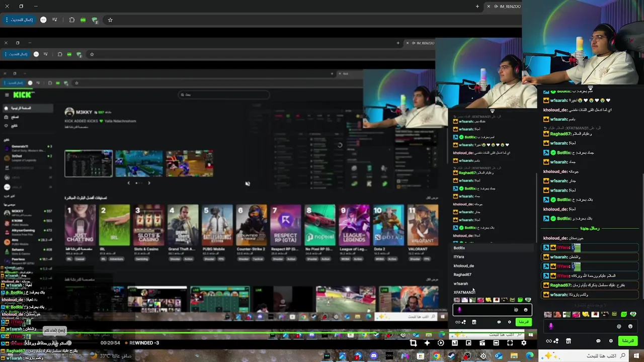Open Browse item in Kick sidebar
The width and height of the screenshot is (644, 362).
click(x=27, y=117)
